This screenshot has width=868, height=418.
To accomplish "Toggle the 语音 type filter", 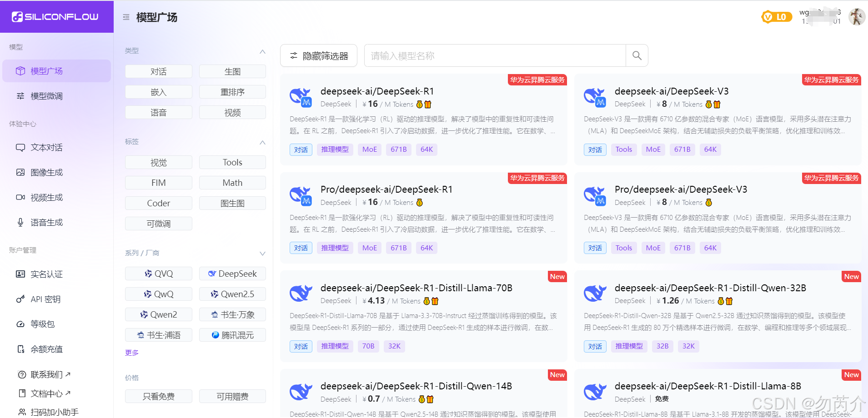I will 159,112.
